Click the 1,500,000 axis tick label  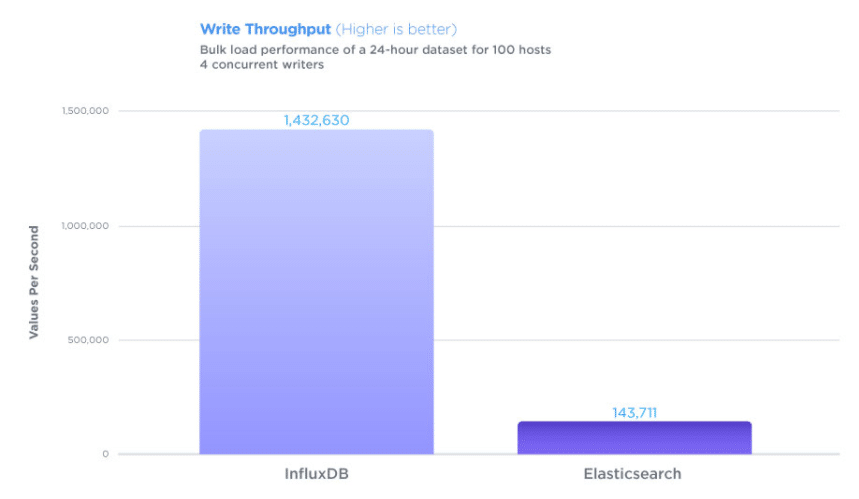pos(85,111)
